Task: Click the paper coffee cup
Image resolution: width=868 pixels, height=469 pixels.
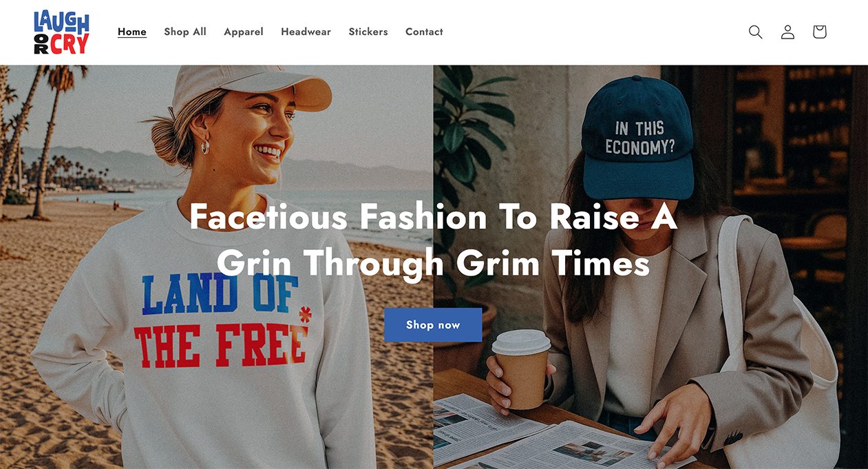Action: [x=522, y=368]
